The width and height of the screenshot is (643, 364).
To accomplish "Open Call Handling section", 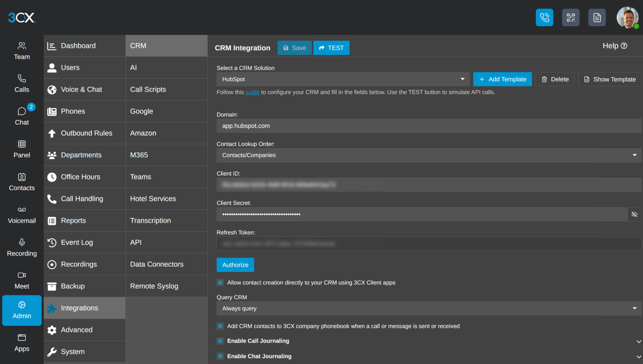I will [85, 199].
